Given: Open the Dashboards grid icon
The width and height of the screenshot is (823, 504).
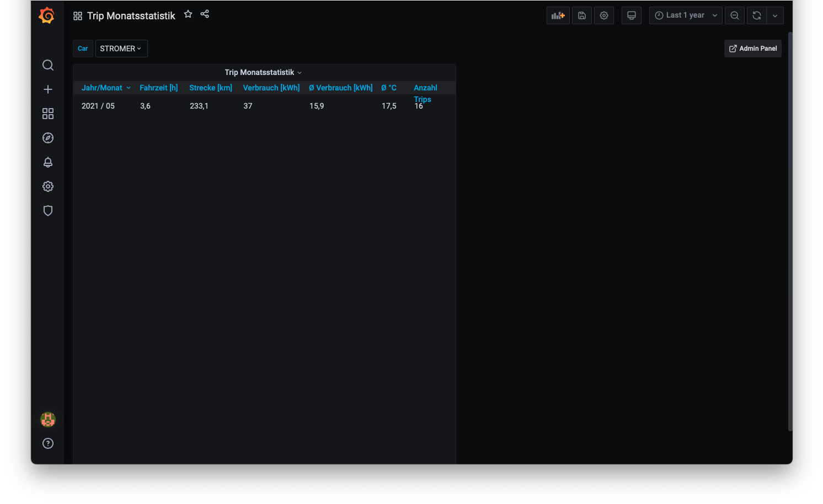Looking at the screenshot, I should pyautogui.click(x=48, y=114).
